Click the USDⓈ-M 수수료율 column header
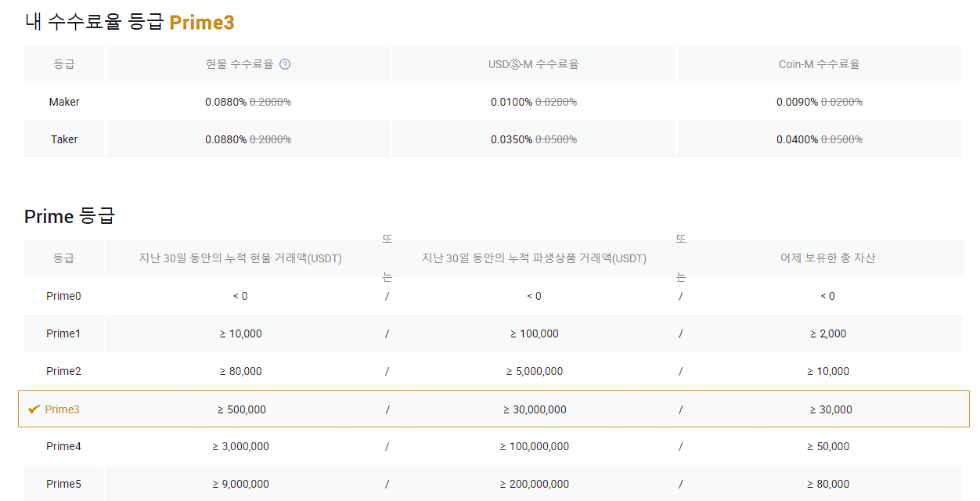 (533, 64)
